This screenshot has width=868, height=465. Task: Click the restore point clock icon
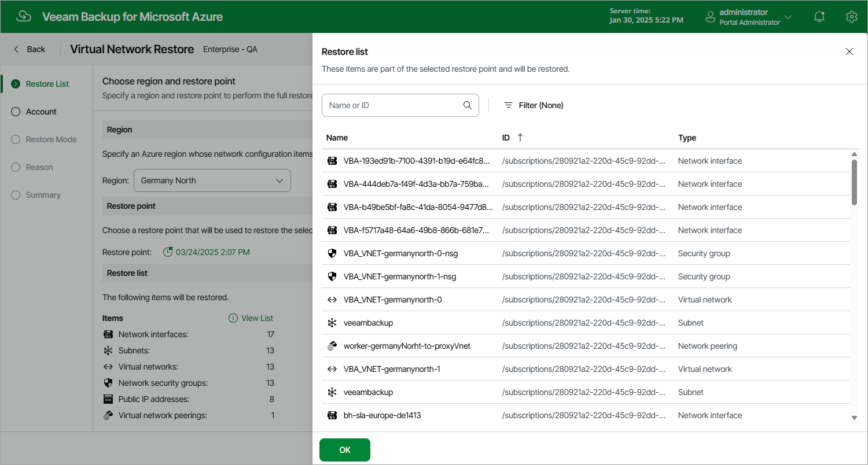(x=168, y=252)
